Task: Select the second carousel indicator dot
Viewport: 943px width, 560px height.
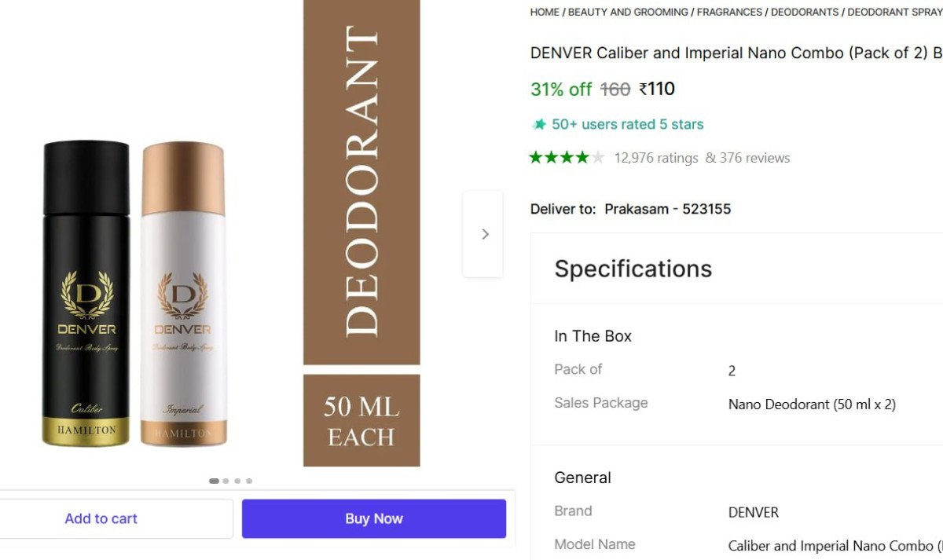Action: coord(226,481)
